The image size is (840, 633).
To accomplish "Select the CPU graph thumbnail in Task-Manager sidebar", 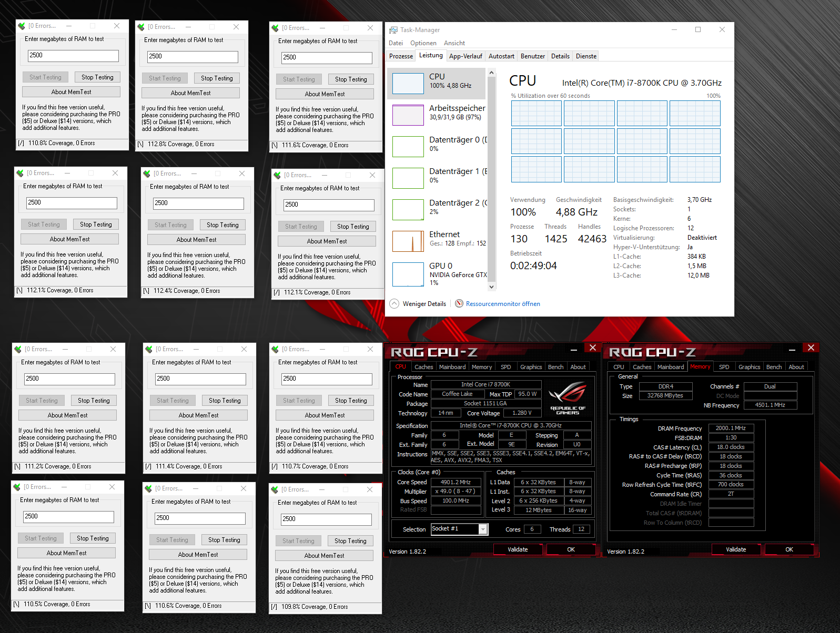I will pyautogui.click(x=408, y=84).
